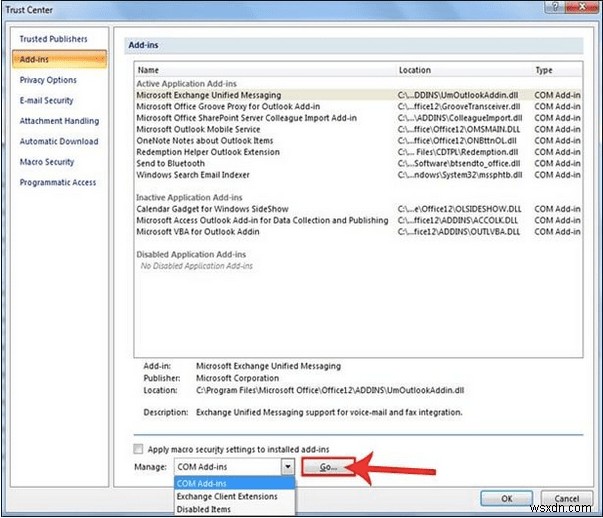Click the Inactive Application Add-ins group heading
Screen dimensions: 603x518
pos(189,198)
